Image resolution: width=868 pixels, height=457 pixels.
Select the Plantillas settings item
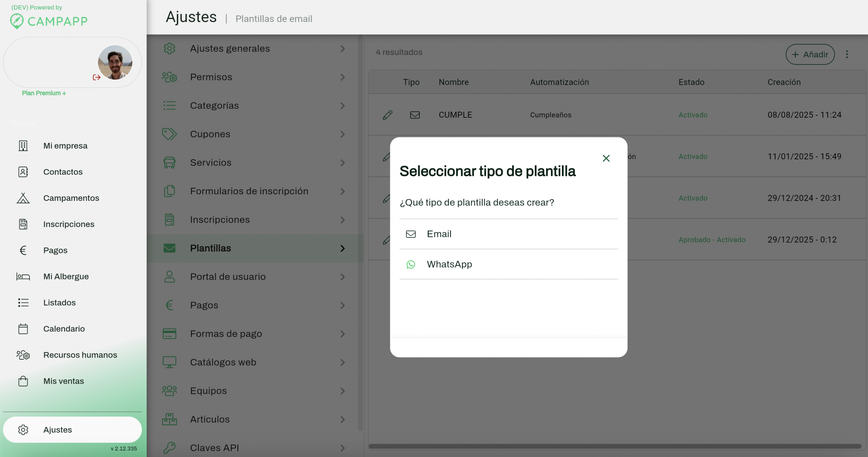tap(210, 248)
